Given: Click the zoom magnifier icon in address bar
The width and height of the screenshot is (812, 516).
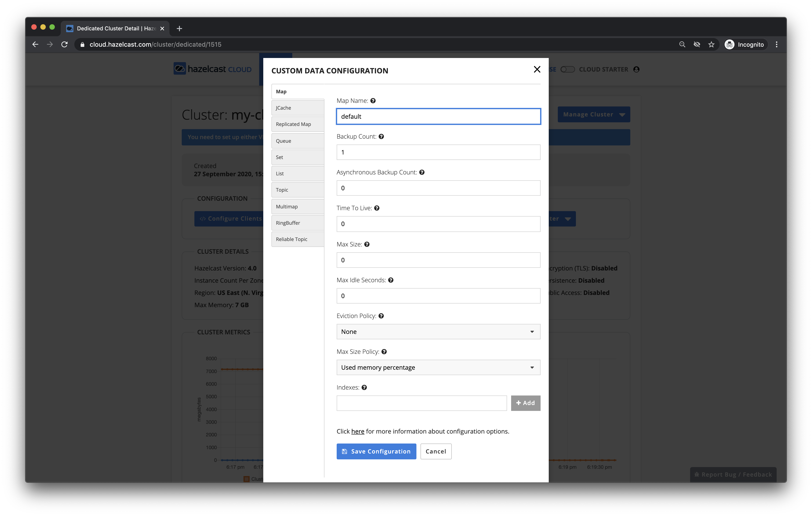Looking at the screenshot, I should click(682, 44).
